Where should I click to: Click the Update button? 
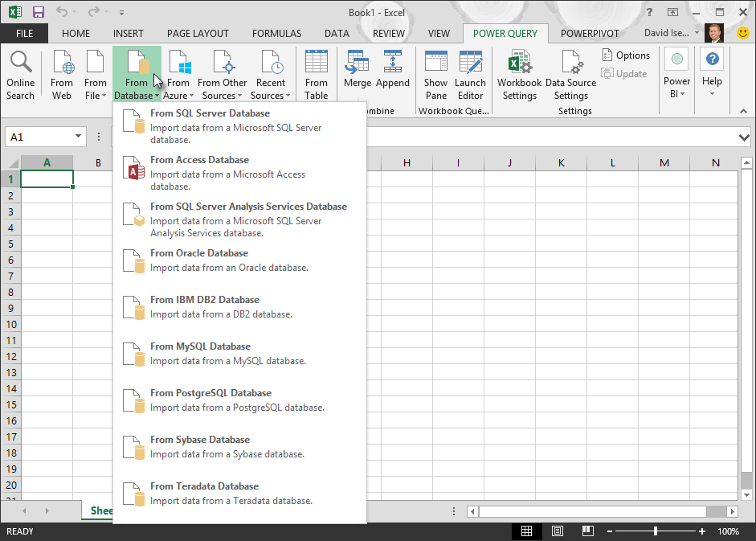624,73
